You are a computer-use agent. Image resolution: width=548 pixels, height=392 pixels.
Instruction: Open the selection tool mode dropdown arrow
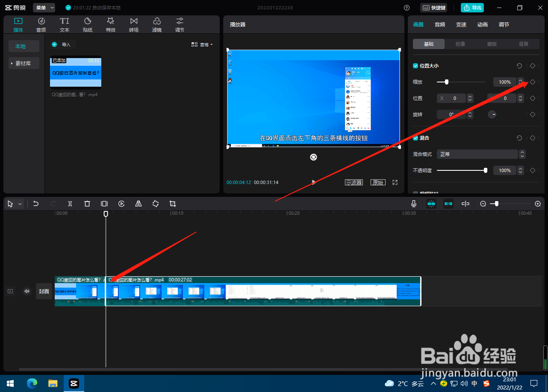(x=20, y=204)
